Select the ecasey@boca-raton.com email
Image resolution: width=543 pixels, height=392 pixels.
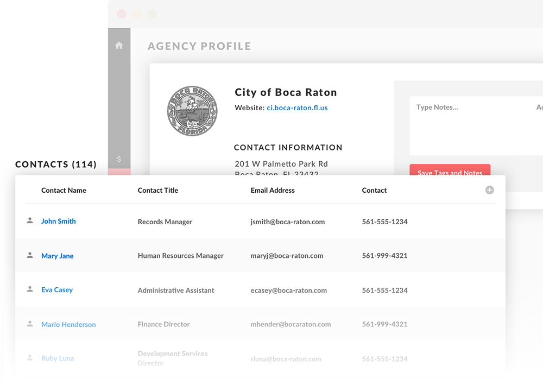[x=289, y=290]
